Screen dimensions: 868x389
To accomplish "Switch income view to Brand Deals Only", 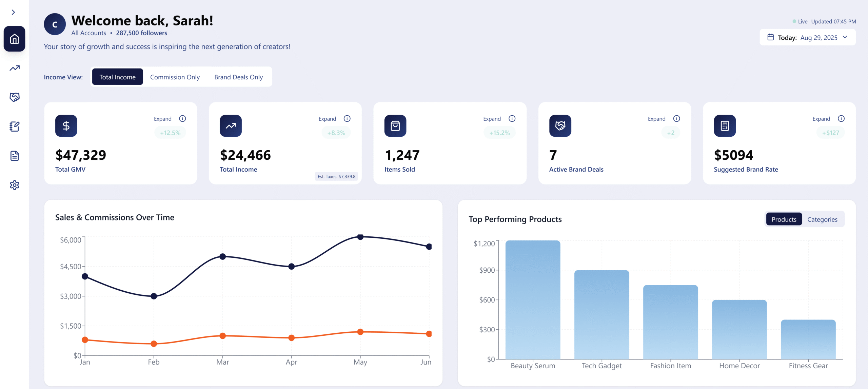I will 238,77.
